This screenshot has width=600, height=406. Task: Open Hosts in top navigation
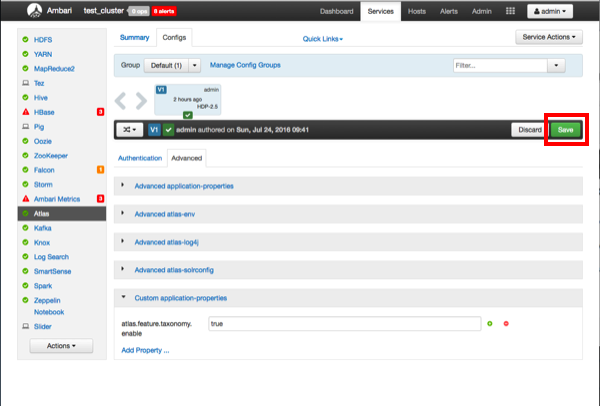click(417, 11)
